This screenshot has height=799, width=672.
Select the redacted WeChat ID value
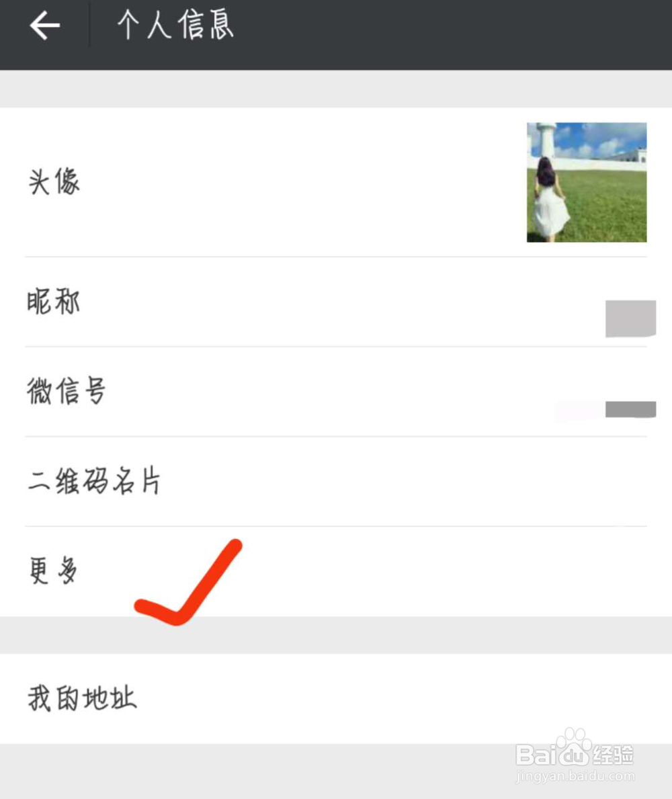630,409
